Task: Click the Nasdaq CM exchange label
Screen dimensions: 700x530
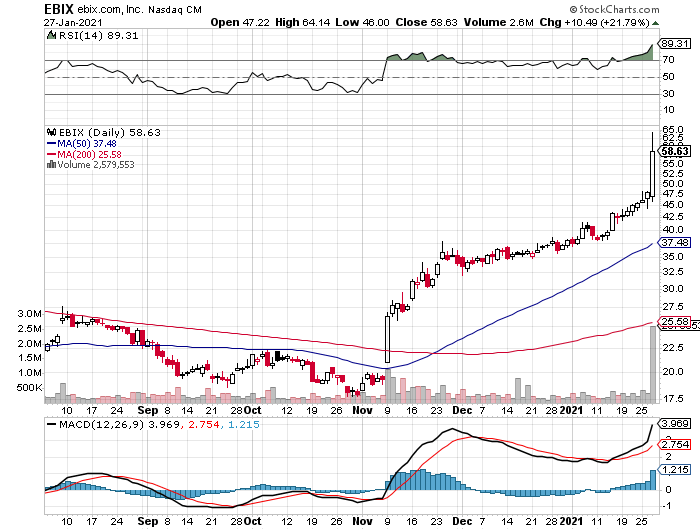Action: pos(175,9)
